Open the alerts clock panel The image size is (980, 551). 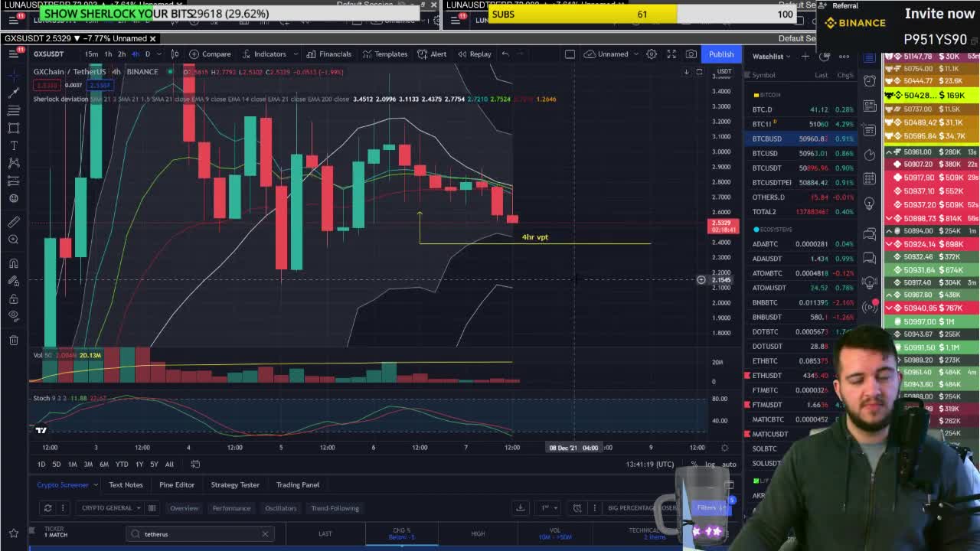(x=869, y=80)
